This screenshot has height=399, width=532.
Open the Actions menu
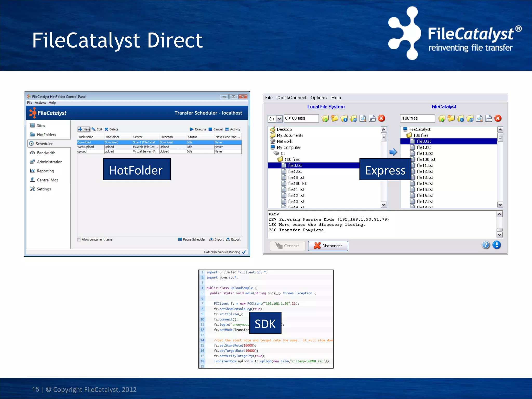(40, 103)
